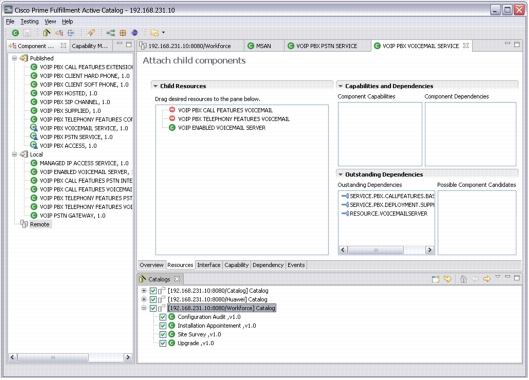529x380 pixels.
Task: Click the Remote folder icon in tree
Action: point(24,224)
